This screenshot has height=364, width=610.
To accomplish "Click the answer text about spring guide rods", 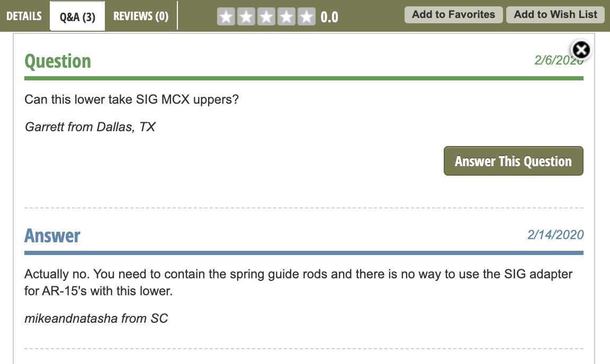I will coord(299,283).
